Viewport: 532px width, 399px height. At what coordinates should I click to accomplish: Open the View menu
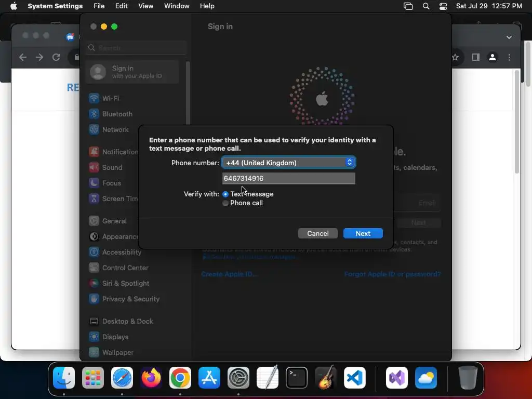tap(145, 6)
